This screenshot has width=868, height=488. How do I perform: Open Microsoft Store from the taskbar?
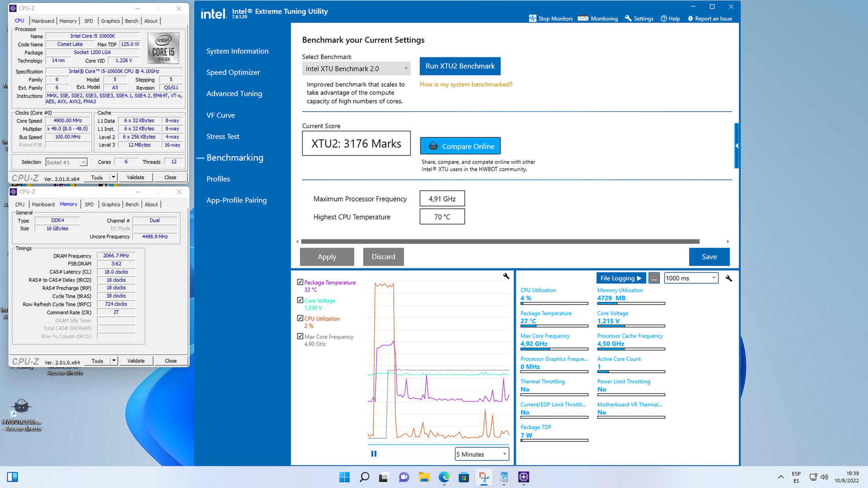(x=464, y=477)
